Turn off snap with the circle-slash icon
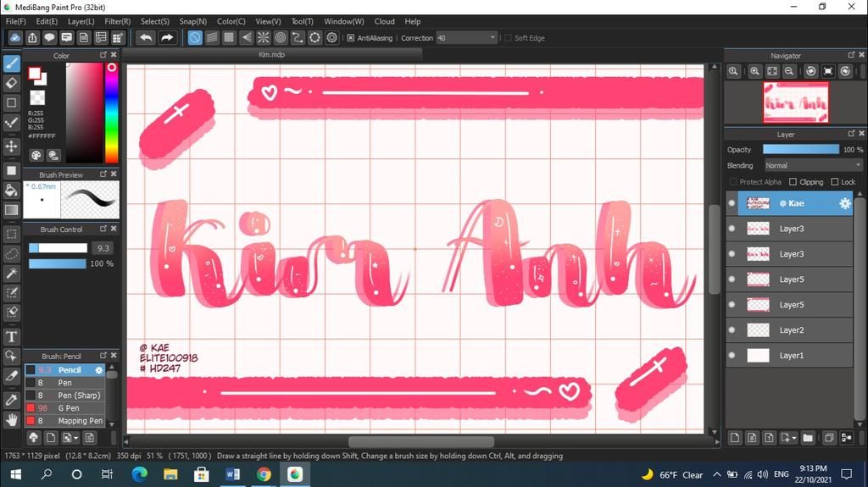Screen dimensions: 868x487 point(195,37)
